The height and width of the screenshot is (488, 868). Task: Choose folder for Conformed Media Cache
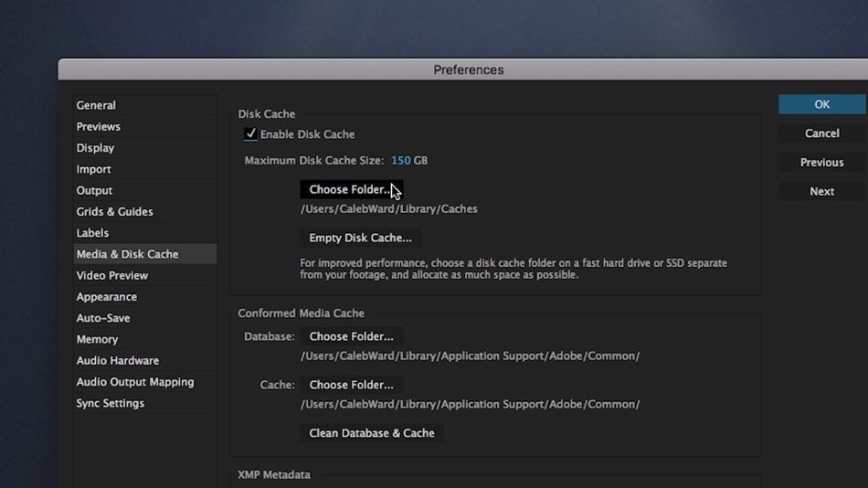click(x=351, y=385)
